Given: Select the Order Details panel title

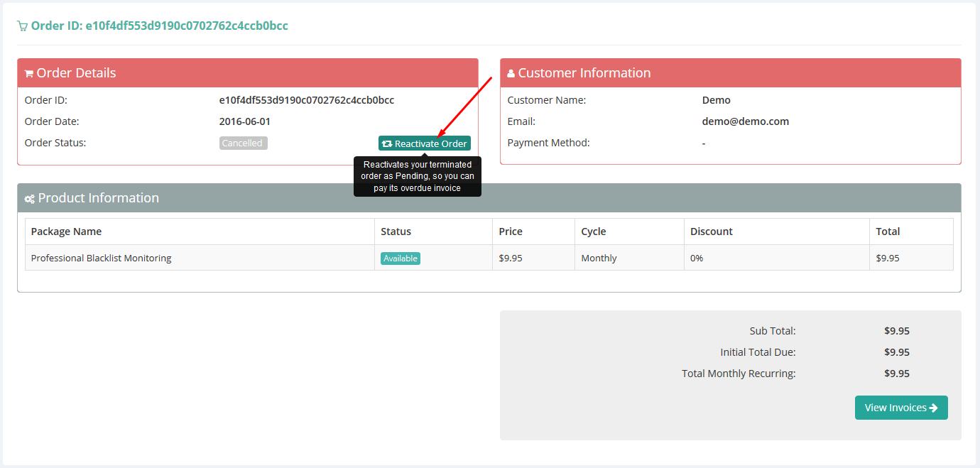Looking at the screenshot, I should coord(76,73).
